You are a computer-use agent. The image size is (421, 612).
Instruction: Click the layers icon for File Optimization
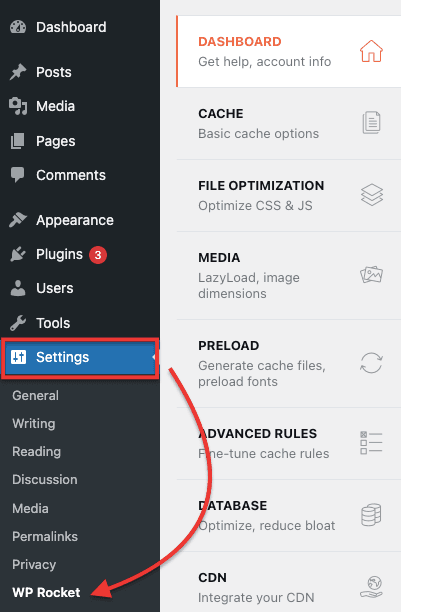[371, 195]
